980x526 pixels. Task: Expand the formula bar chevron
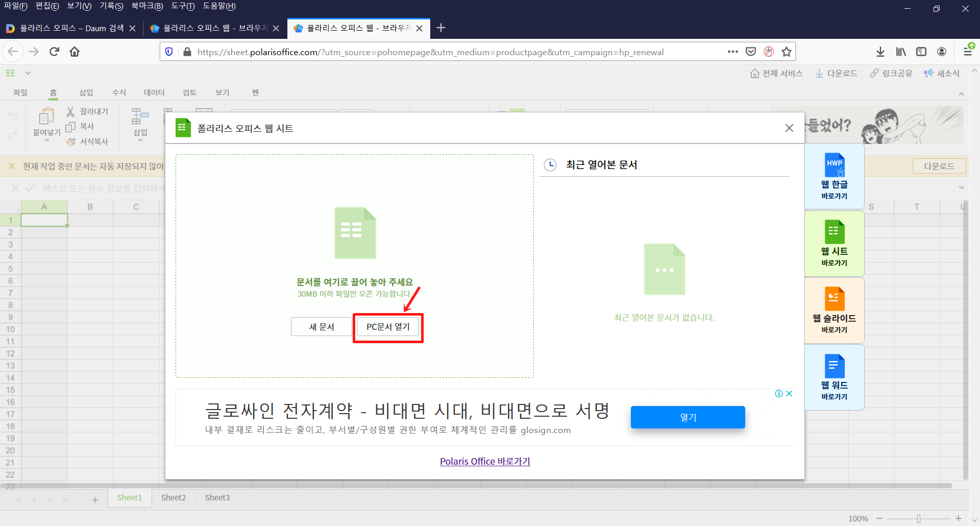962,187
